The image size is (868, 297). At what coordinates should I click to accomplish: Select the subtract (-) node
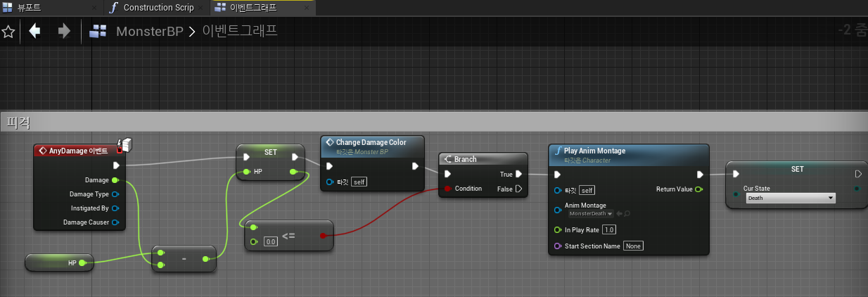coord(184,259)
